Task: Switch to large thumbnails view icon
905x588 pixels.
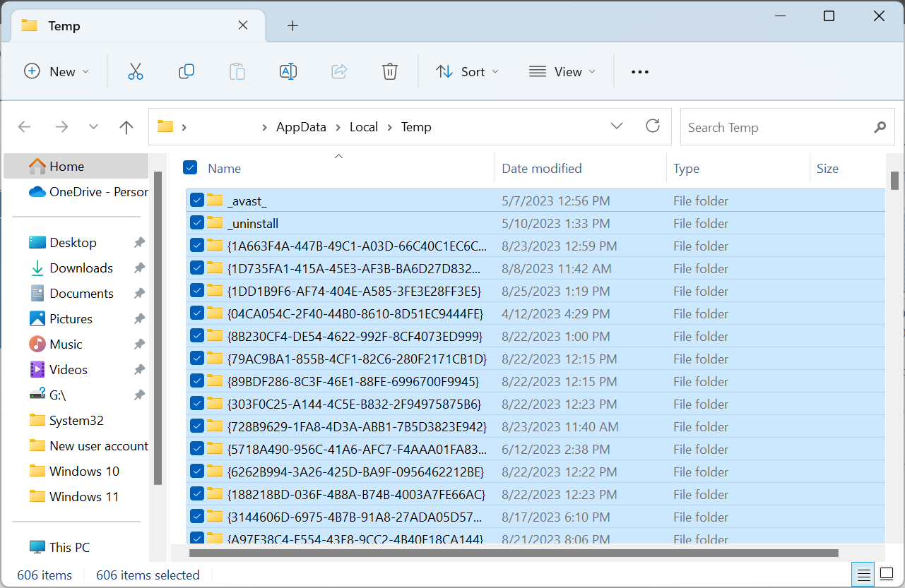Action: coord(886,575)
